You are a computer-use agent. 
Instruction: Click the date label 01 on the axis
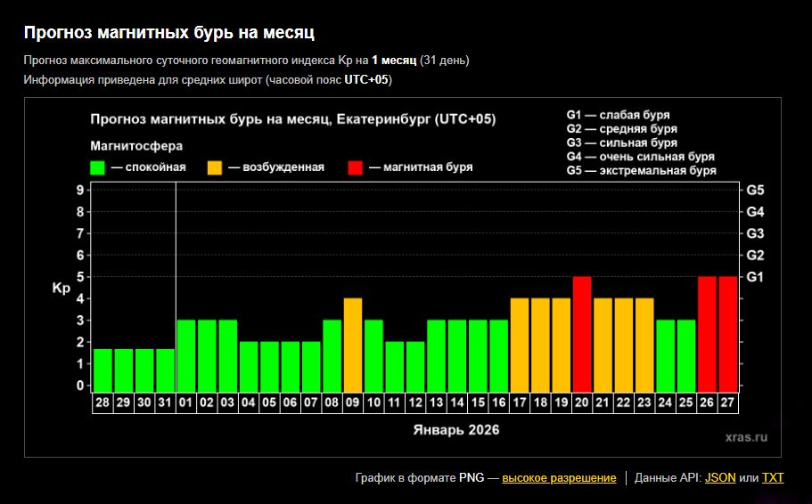tap(186, 403)
